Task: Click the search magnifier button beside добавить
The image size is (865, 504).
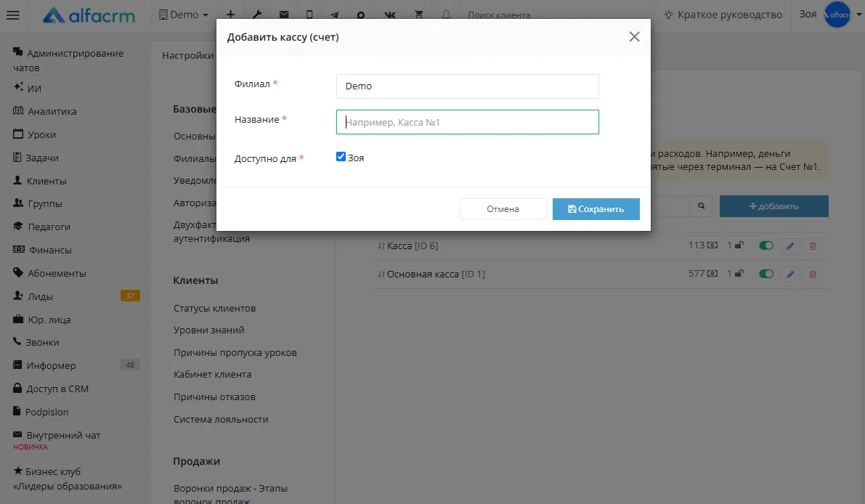Action: pyautogui.click(x=701, y=206)
